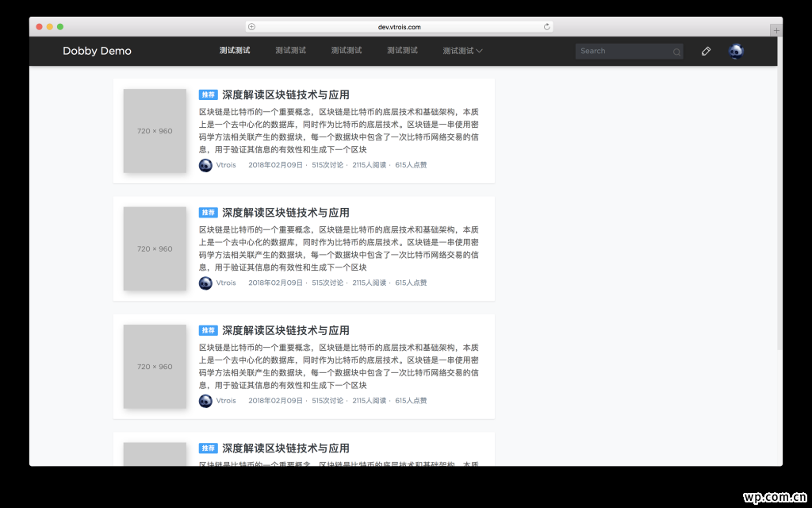Viewport: 812px width, 508px height.
Task: Click the page vertical scrollbar
Action: click(780, 193)
